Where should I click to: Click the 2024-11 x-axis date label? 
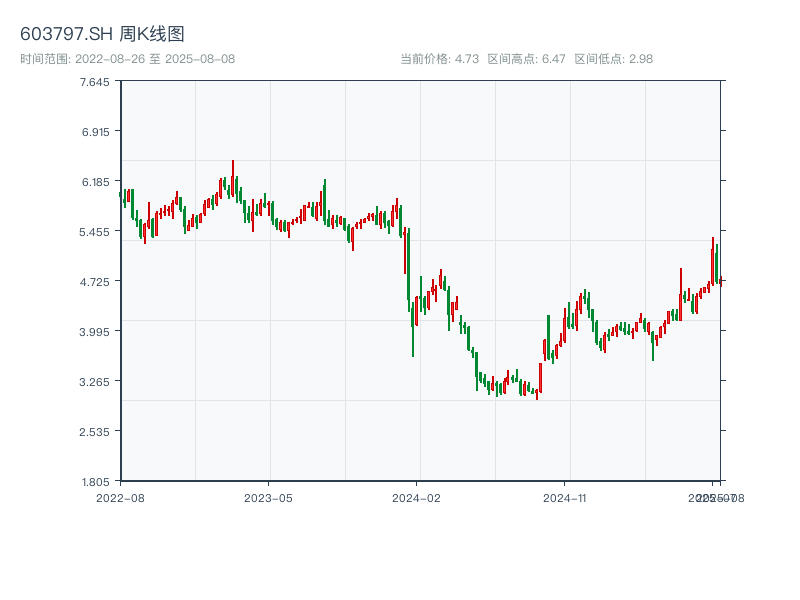click(x=564, y=497)
